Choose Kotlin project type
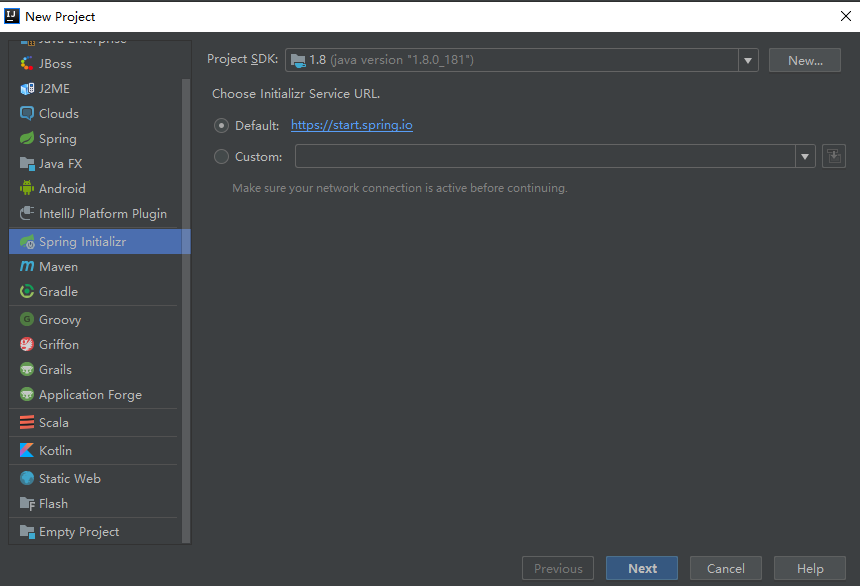 pos(95,450)
